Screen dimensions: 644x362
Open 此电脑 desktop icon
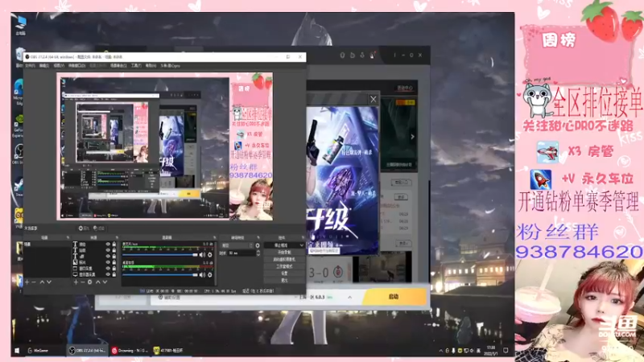click(x=20, y=25)
